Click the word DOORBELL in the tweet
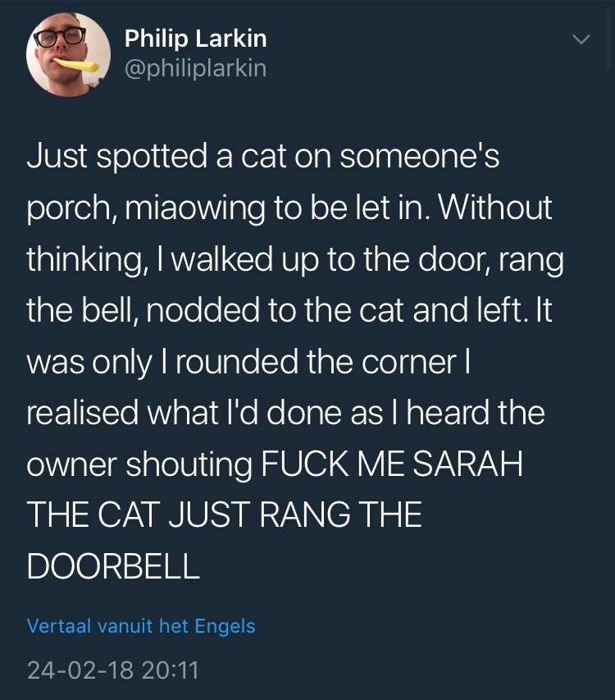 click(x=113, y=567)
